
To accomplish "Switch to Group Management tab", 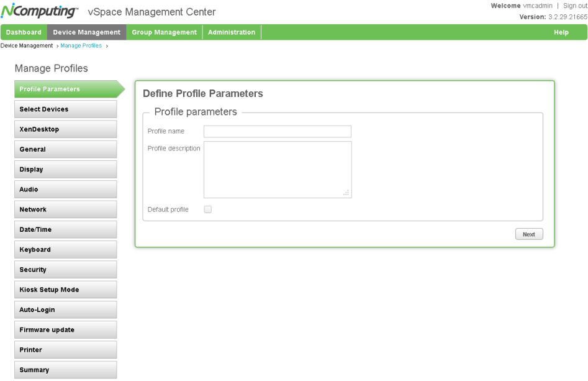I will 165,32.
